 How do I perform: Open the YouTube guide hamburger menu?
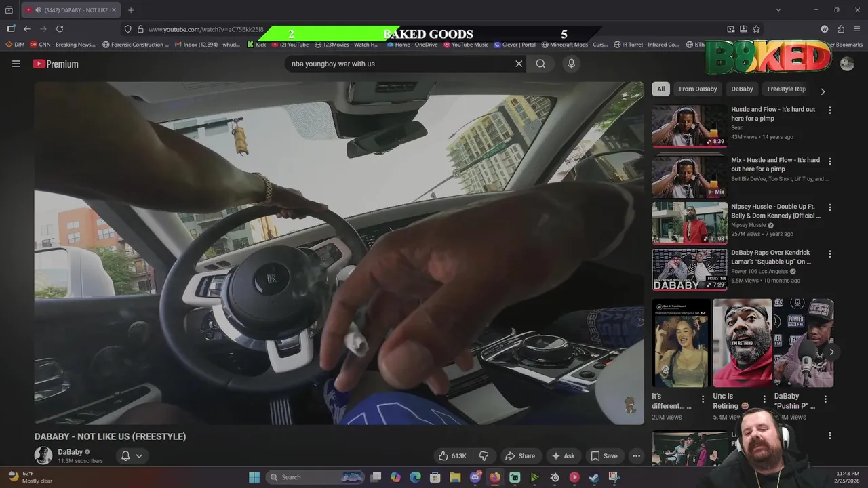point(16,64)
